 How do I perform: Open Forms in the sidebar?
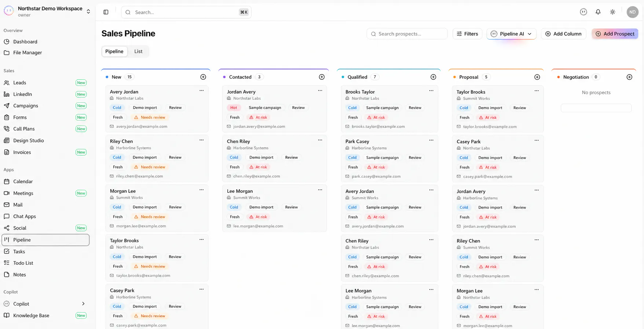coord(45,117)
